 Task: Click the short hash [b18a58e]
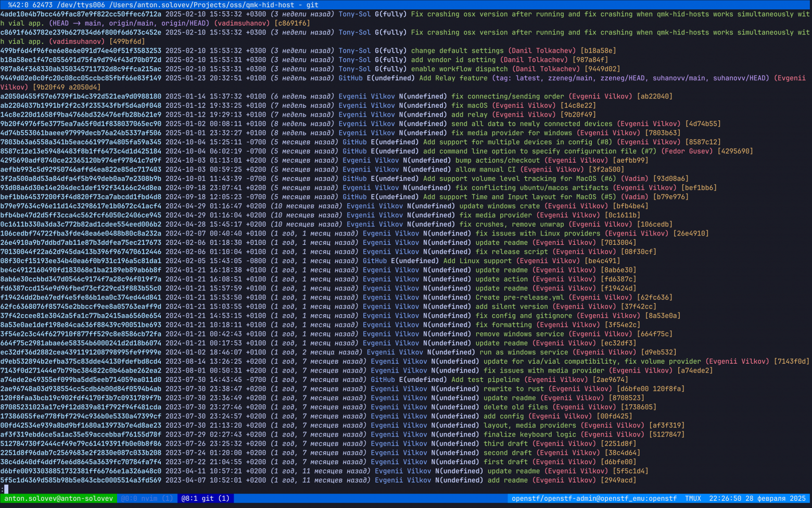click(598, 51)
